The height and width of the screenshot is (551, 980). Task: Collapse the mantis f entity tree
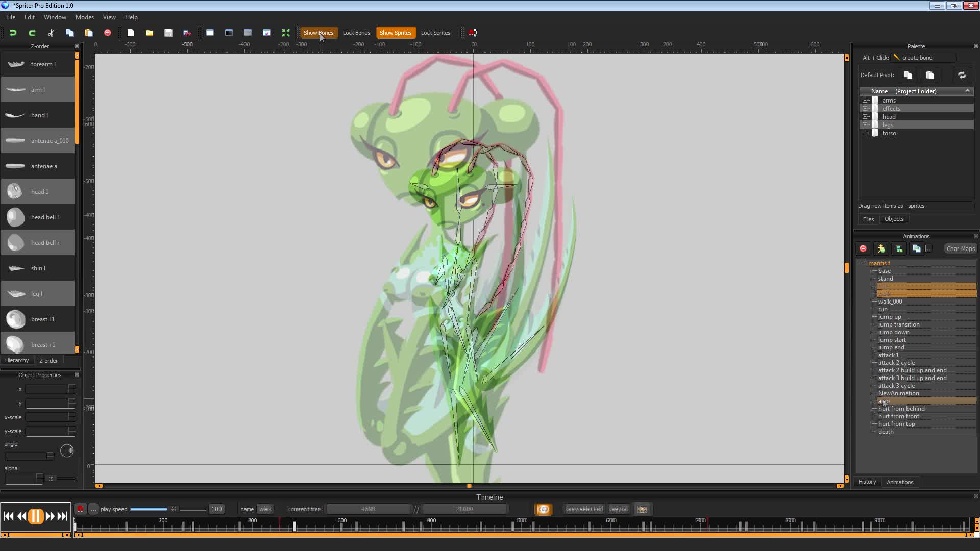tap(862, 263)
